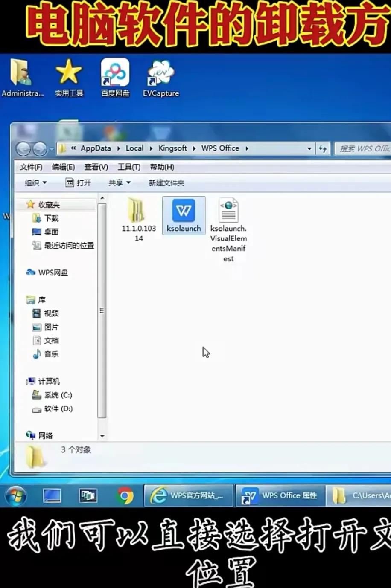Click the navigation pane scroll down arrow

(102, 436)
